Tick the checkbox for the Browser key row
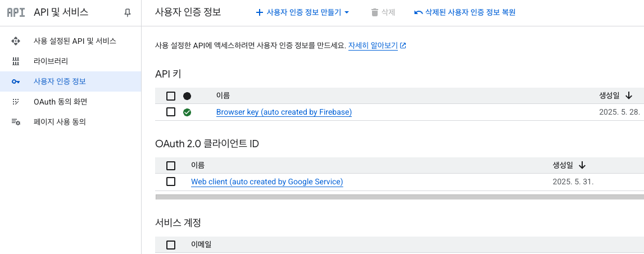The height and width of the screenshot is (254, 644). [x=171, y=112]
